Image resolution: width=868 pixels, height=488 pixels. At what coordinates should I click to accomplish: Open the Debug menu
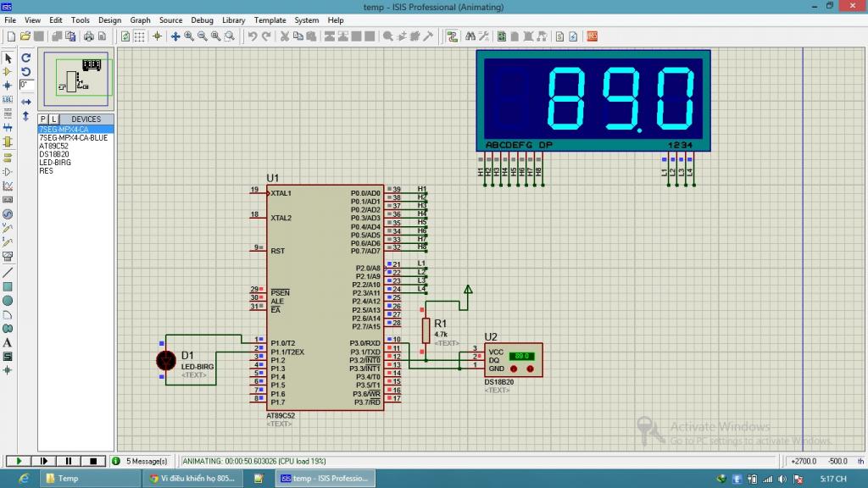click(203, 20)
